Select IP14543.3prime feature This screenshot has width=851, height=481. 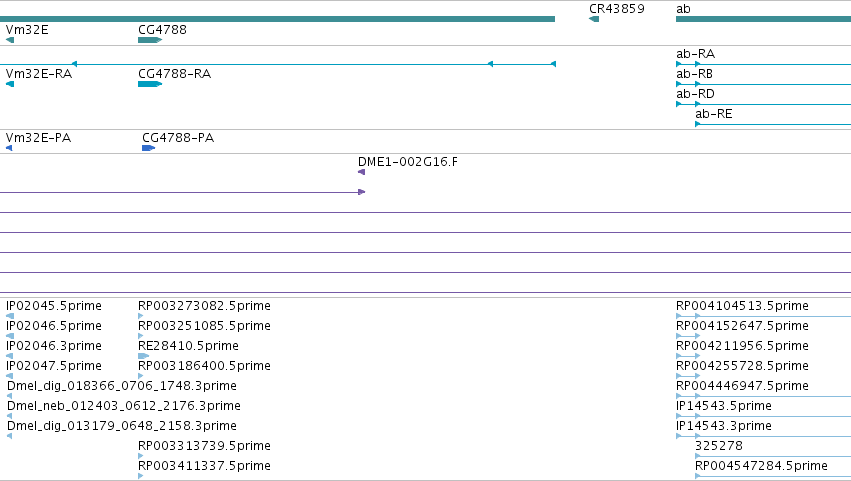click(723, 426)
